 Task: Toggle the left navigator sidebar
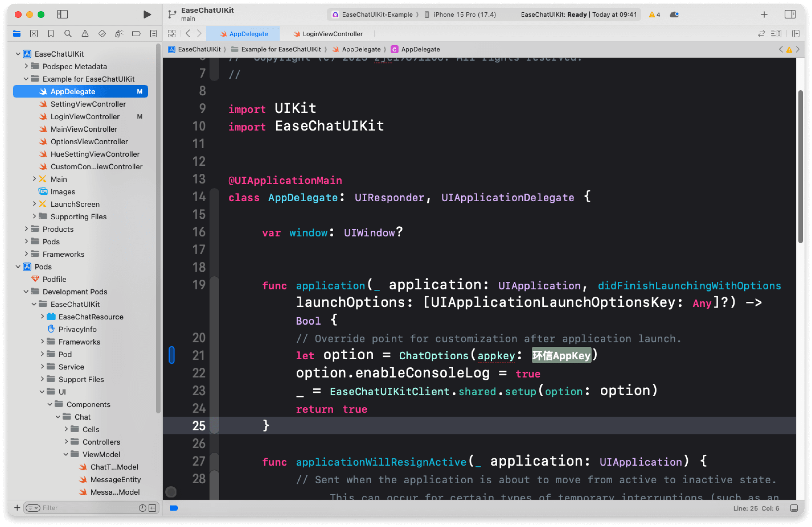pos(63,14)
